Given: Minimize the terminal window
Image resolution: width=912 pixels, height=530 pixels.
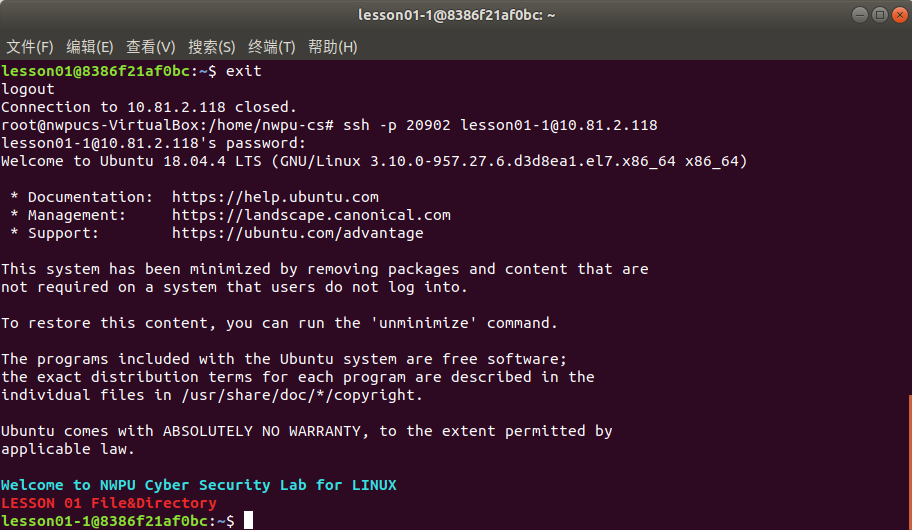Looking at the screenshot, I should 860,15.
